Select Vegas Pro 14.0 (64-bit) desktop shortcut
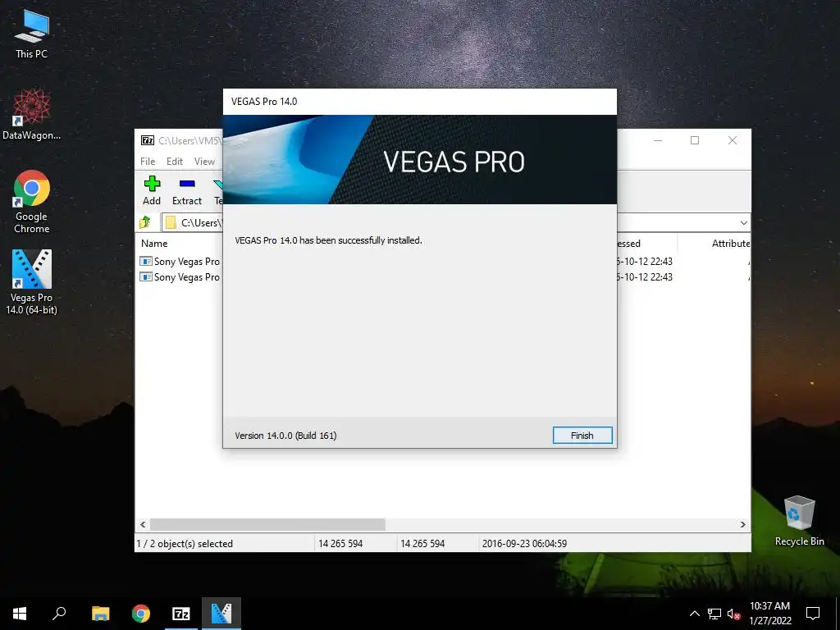The width and height of the screenshot is (840, 630). 32,282
